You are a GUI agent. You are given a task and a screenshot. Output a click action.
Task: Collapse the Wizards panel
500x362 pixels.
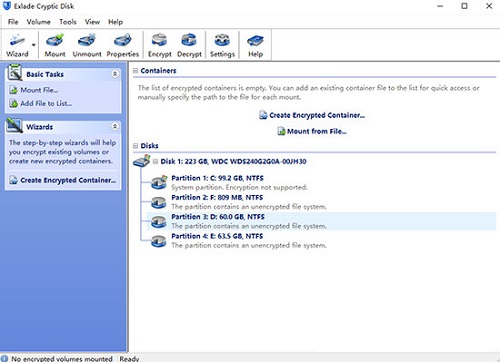[115, 127]
